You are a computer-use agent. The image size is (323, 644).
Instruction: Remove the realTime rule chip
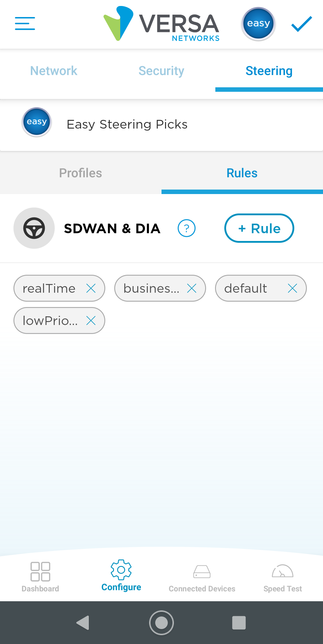pos(91,289)
